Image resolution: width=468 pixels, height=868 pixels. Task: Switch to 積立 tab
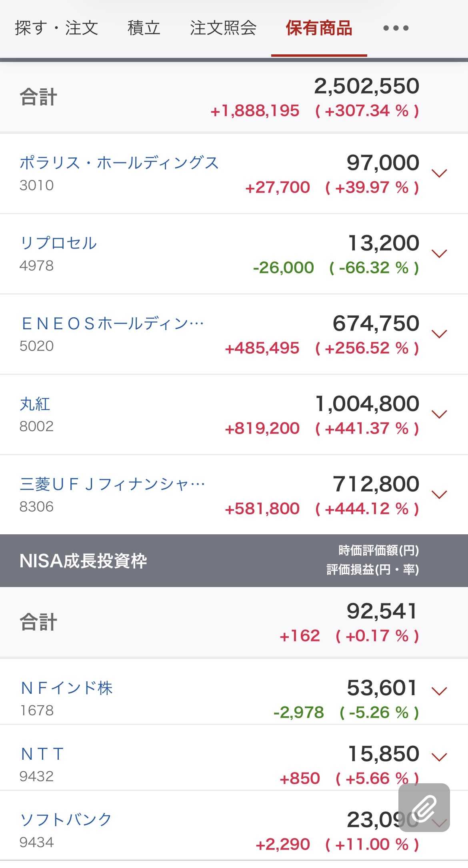click(144, 28)
